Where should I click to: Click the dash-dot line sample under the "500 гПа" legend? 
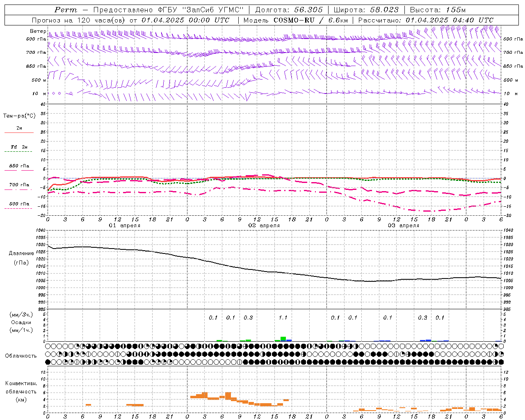(18, 208)
